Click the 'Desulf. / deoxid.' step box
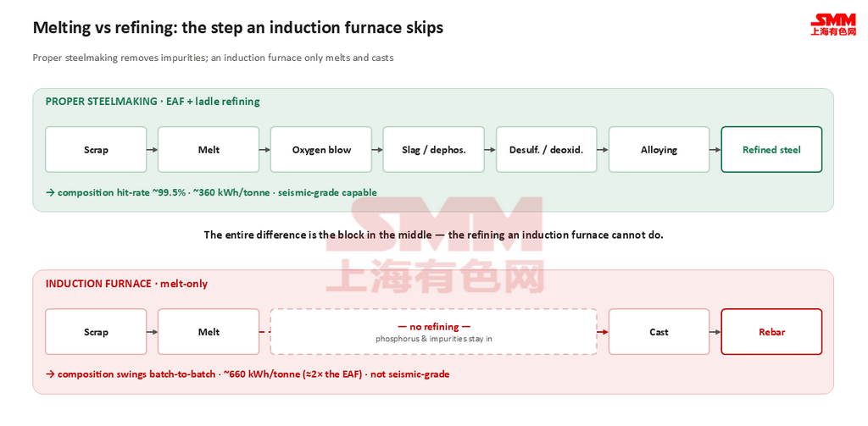The width and height of the screenshot is (868, 426). (547, 149)
